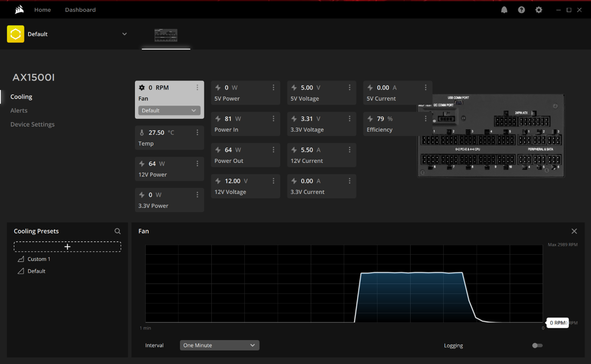Switch to the Dashboard menu item
591x364 pixels.
[x=80, y=10]
